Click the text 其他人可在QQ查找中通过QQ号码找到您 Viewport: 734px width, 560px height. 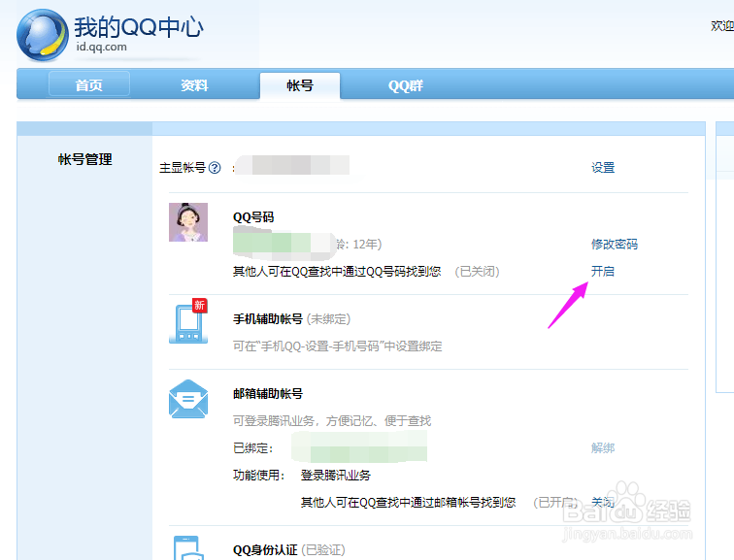337,272
